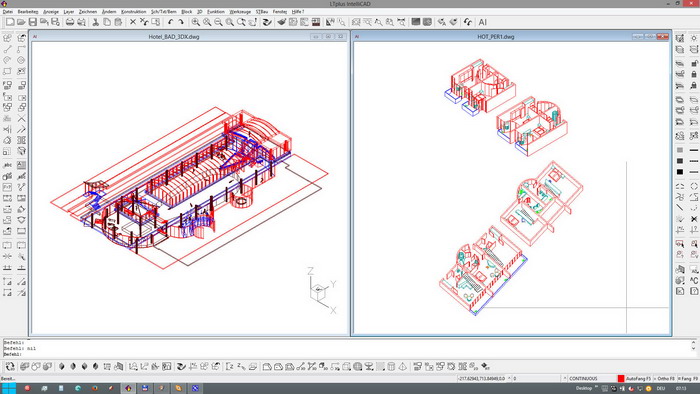Click the dashed circle icon in right toolbar
This screenshot has height=394, width=700.
click(x=694, y=186)
